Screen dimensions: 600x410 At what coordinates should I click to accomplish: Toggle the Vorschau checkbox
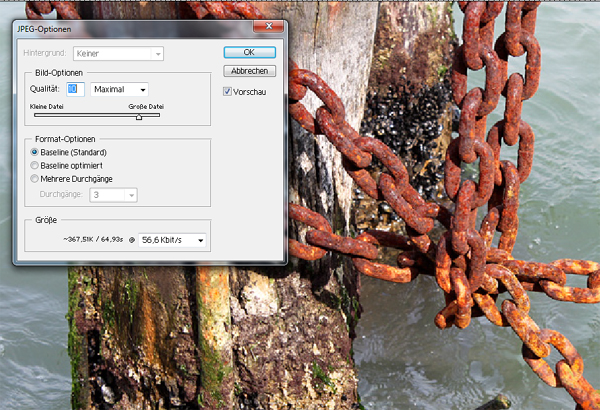(x=227, y=91)
